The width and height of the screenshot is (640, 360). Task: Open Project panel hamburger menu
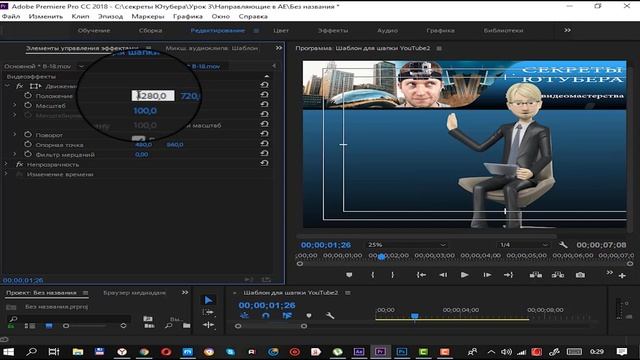point(85,293)
